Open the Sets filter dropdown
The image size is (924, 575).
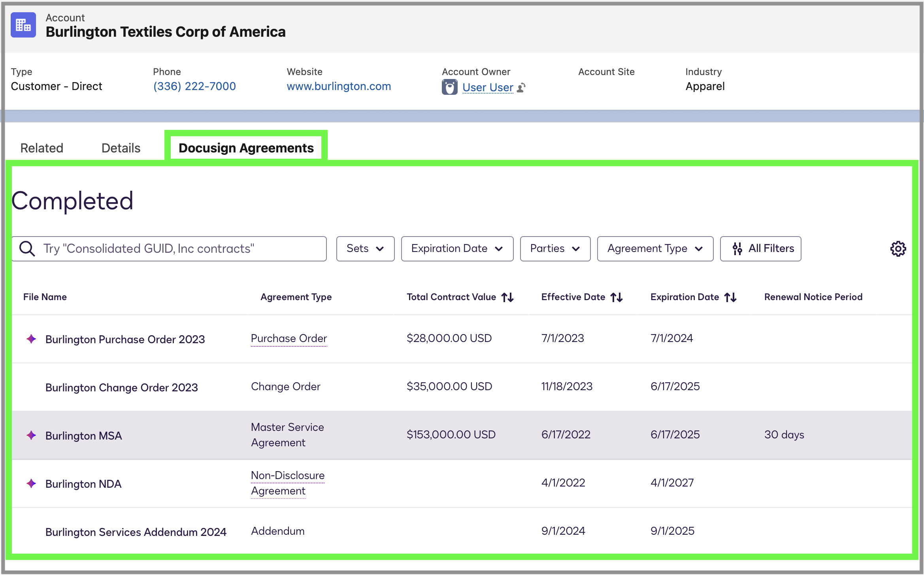[x=365, y=248]
